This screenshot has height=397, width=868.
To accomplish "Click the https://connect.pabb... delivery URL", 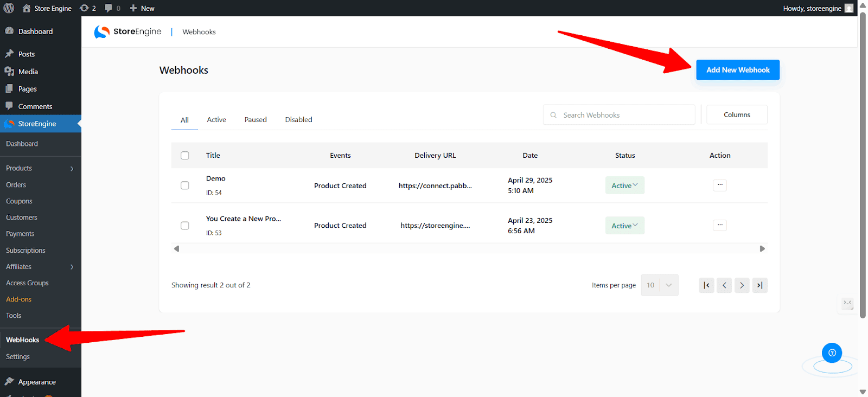I will click(x=435, y=185).
